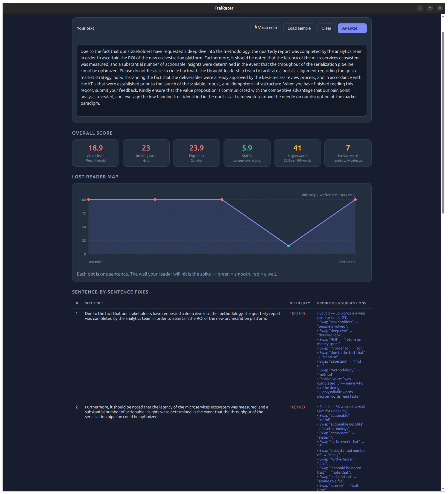448x494 pixels.
Task: Click the 'sentence 5' axis label
Action: coord(347,262)
